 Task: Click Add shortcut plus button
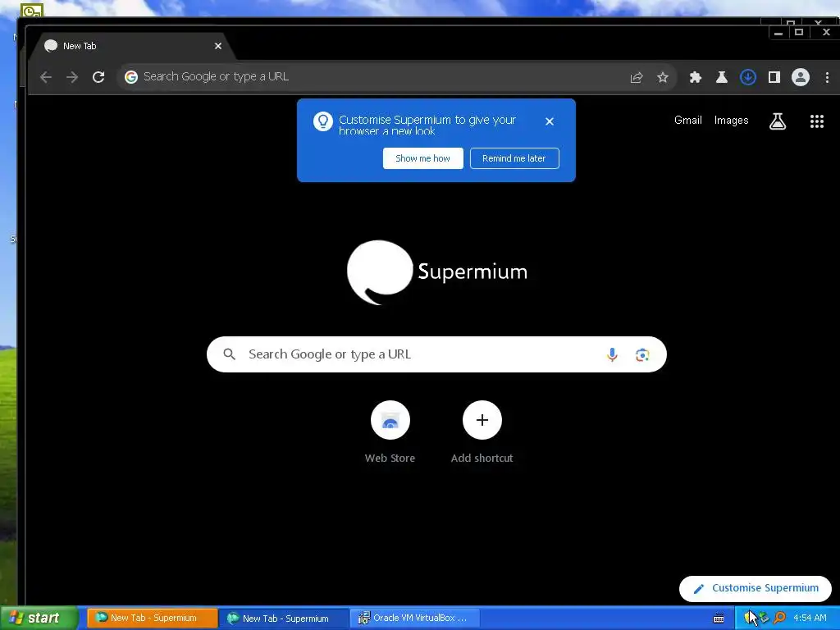pyautogui.click(x=482, y=420)
